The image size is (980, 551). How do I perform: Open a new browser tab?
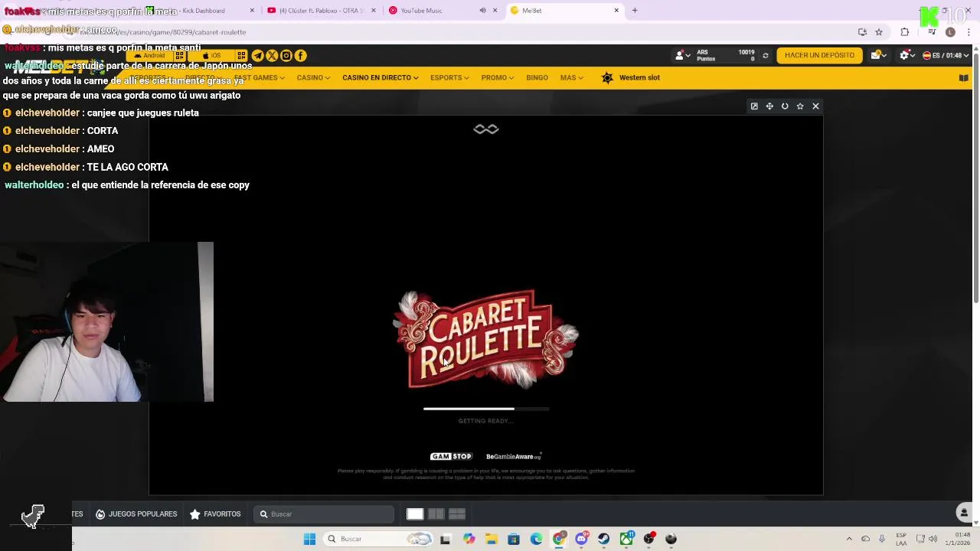635,11
